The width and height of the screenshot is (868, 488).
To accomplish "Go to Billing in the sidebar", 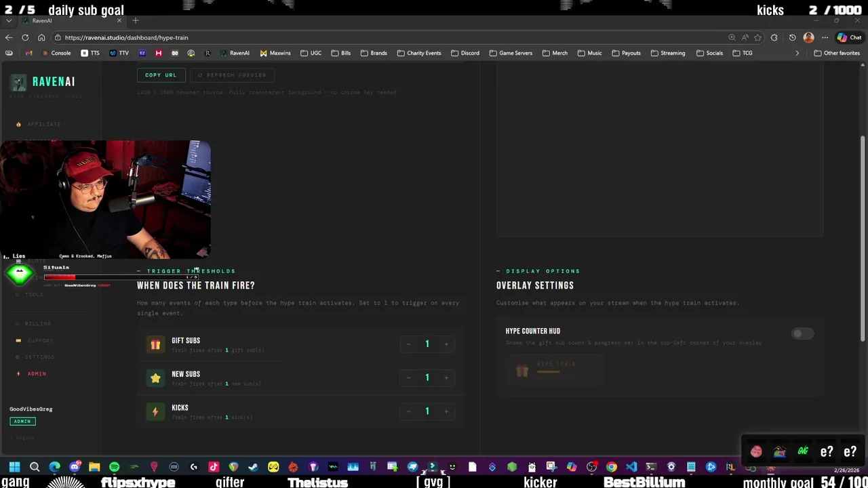I will (x=34, y=324).
